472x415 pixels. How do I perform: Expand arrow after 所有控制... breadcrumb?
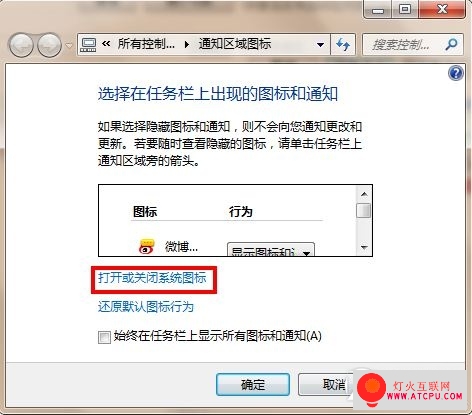click(x=187, y=45)
